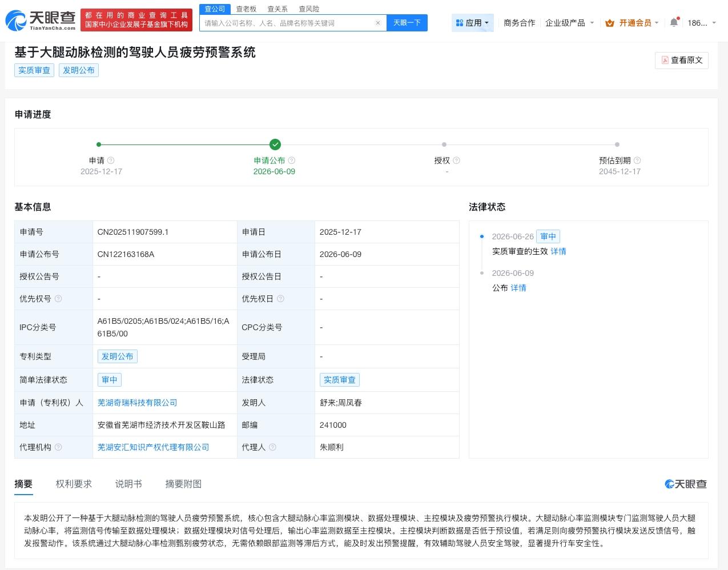Click the green checkmark on 申请公布 step
The width and height of the screenshot is (728, 570).
pyautogui.click(x=275, y=144)
